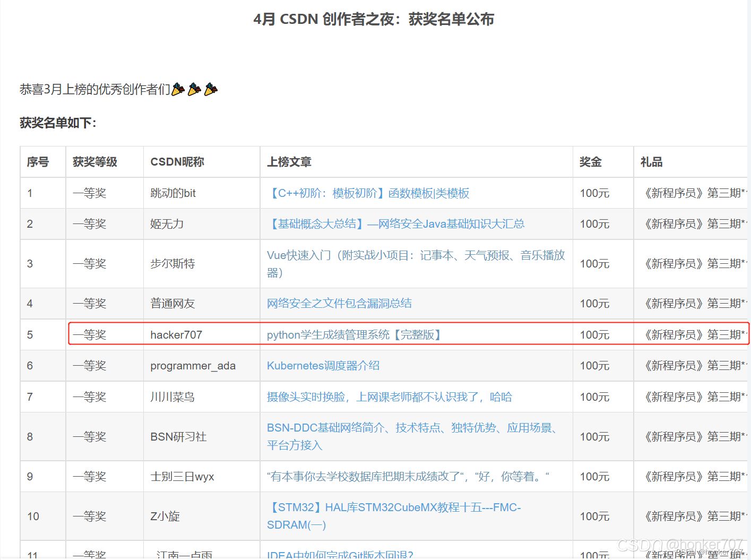Select the nickname 姬无力
This screenshot has height=560, width=751.
[x=167, y=224]
